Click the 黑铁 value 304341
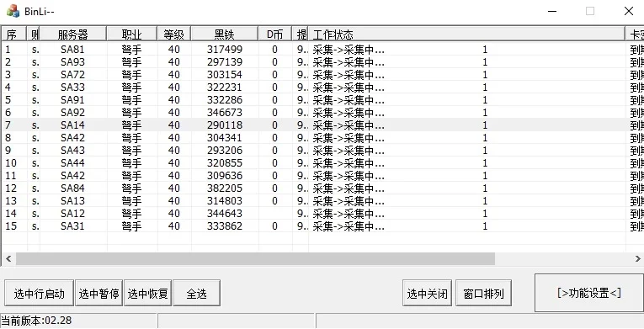Image resolution: width=644 pixels, height=329 pixels. [225, 138]
